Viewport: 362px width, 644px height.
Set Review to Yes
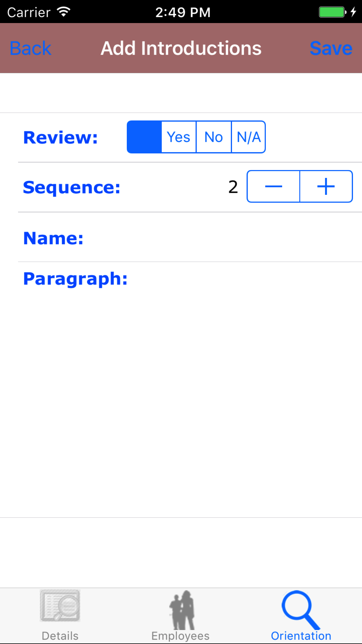179,137
